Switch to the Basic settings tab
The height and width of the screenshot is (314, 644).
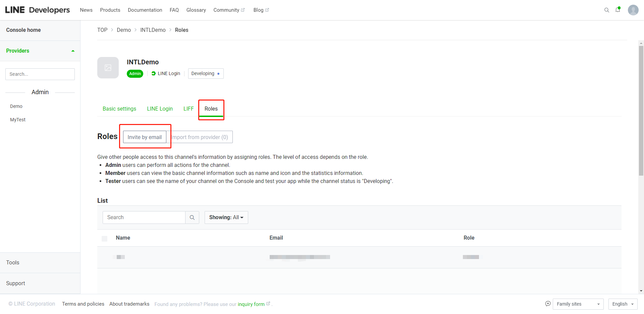tap(119, 109)
